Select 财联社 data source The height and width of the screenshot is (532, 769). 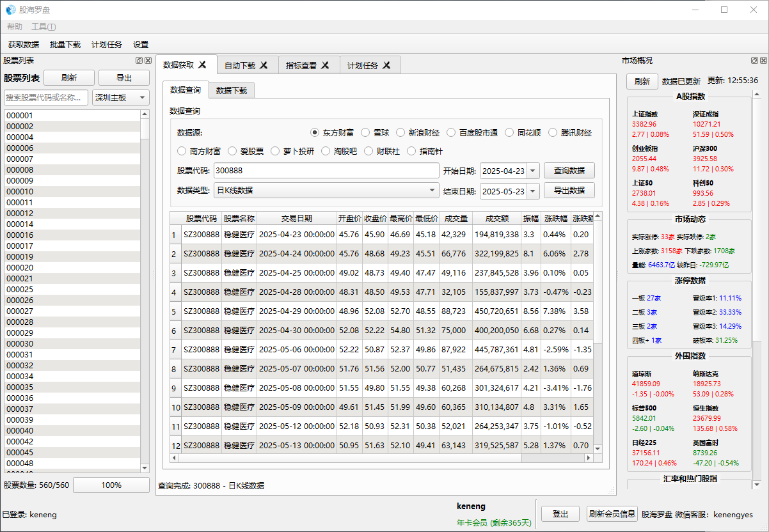pos(382,152)
